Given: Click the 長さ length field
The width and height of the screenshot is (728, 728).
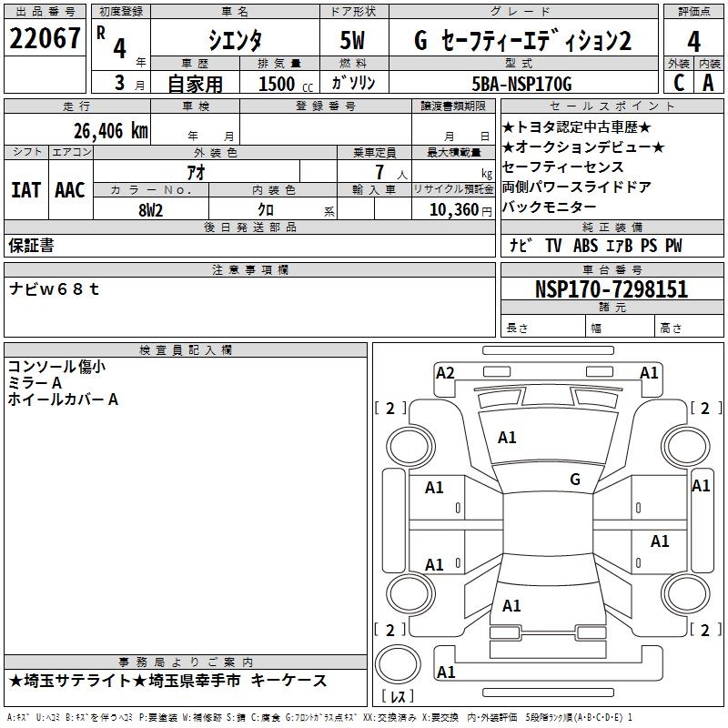Looking at the screenshot, I should pos(542,328).
